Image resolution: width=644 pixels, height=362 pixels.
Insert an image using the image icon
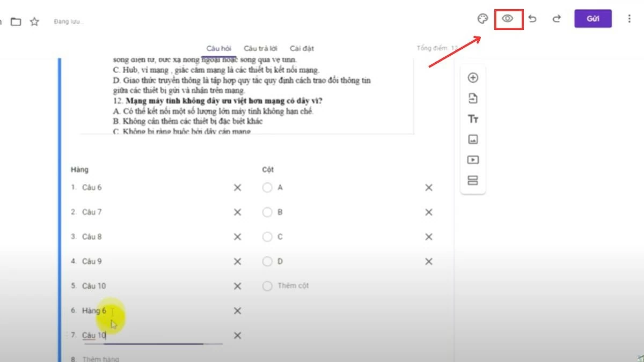click(x=473, y=139)
